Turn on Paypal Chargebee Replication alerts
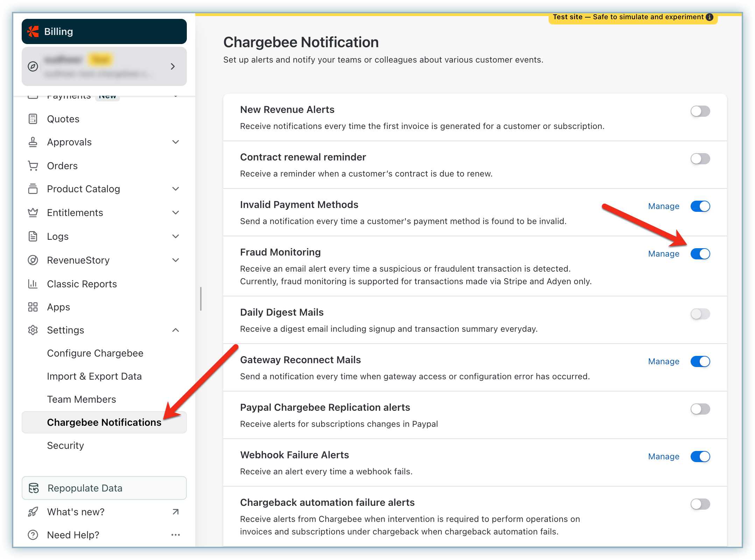Image resolution: width=755 pixels, height=560 pixels. 700,409
